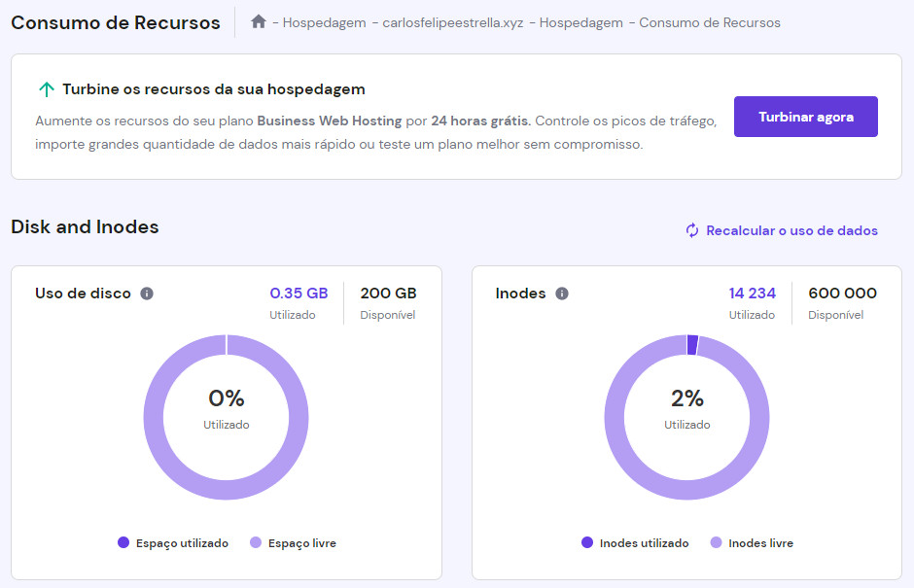Click the home icon in the breadcrumb
914x588 pixels.
click(259, 20)
